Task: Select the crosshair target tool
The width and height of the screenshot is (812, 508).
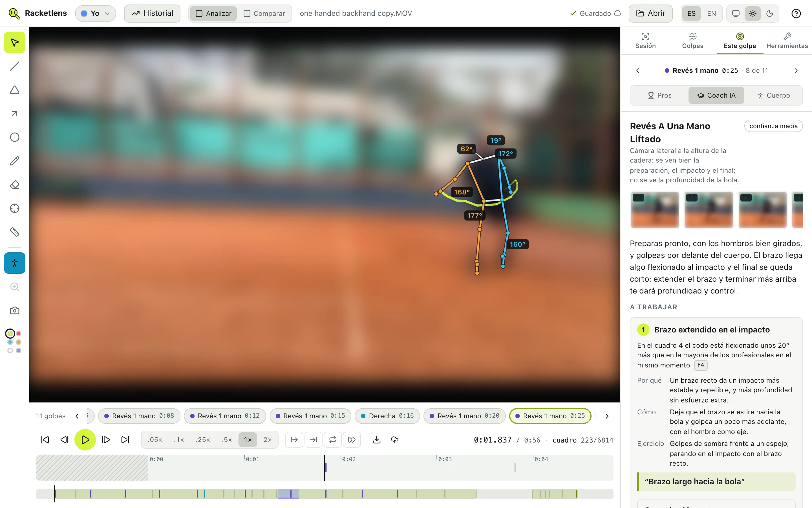Action: (14, 208)
